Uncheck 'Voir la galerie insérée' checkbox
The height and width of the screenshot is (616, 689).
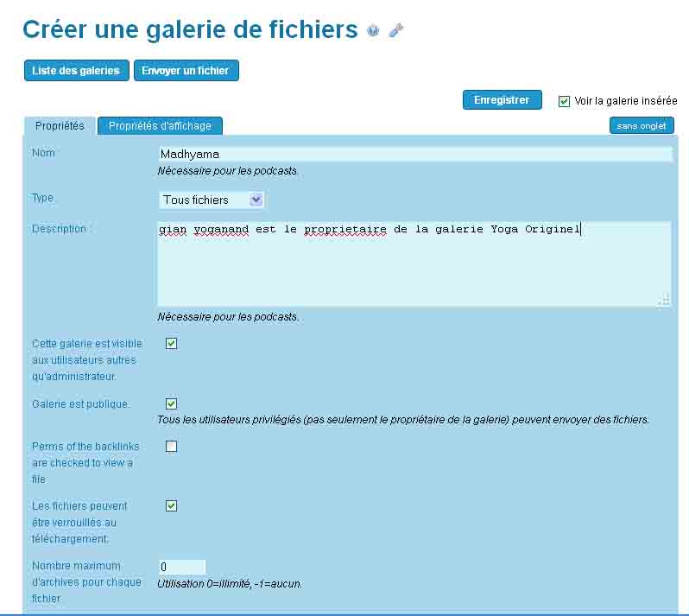[565, 101]
